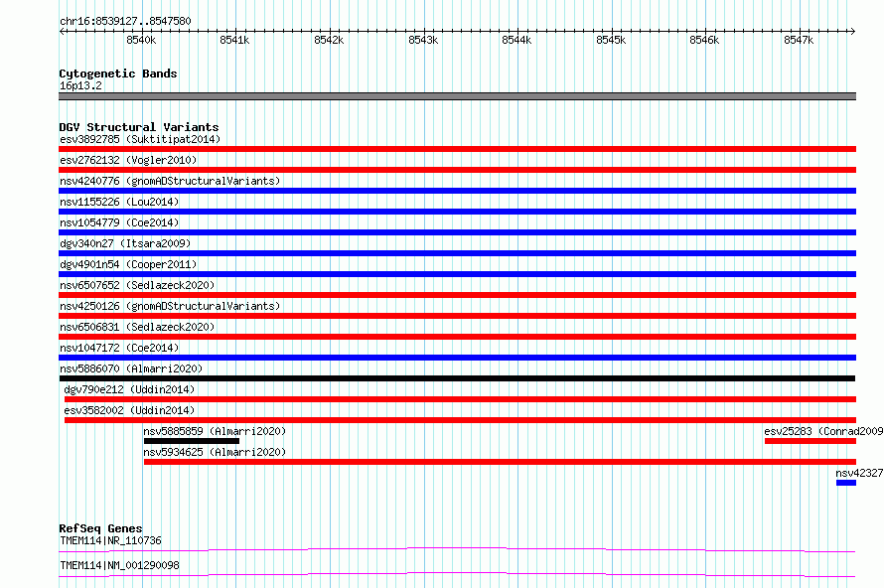Open variant nsv1155226 (Lou2014) label
Image resolution: width=884 pixels, height=588 pixels.
[x=119, y=202]
